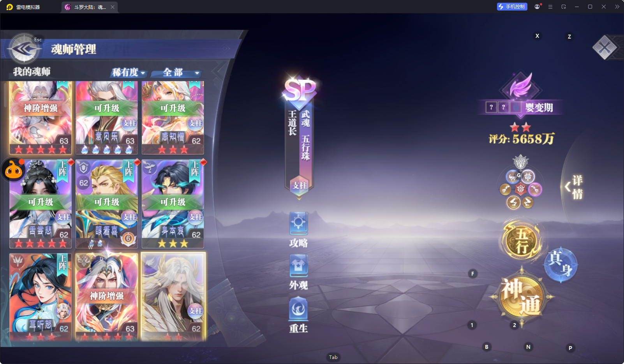
Task: Click the 支柱 badge on the 意贝乐 card
Action: click(130, 123)
